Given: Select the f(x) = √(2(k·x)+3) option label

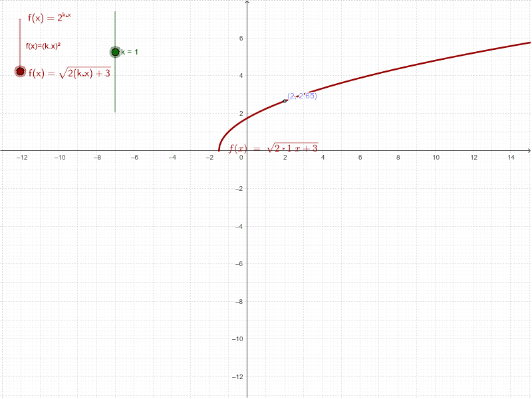Looking at the screenshot, I should (x=70, y=72).
